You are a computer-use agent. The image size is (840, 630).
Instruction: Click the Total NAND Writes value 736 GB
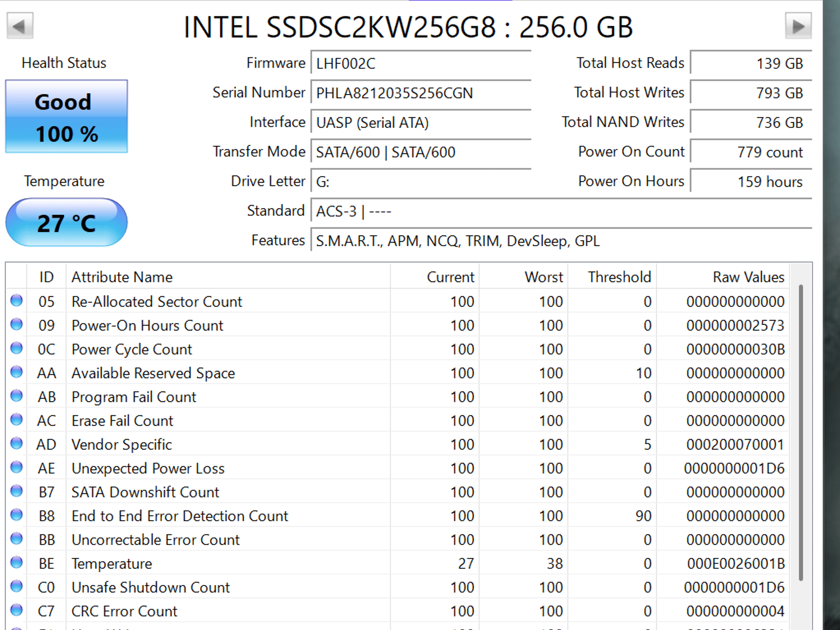coord(751,122)
